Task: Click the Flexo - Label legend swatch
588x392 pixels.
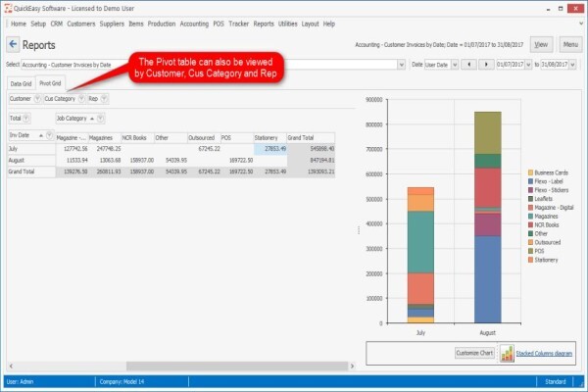Action: pos(530,181)
